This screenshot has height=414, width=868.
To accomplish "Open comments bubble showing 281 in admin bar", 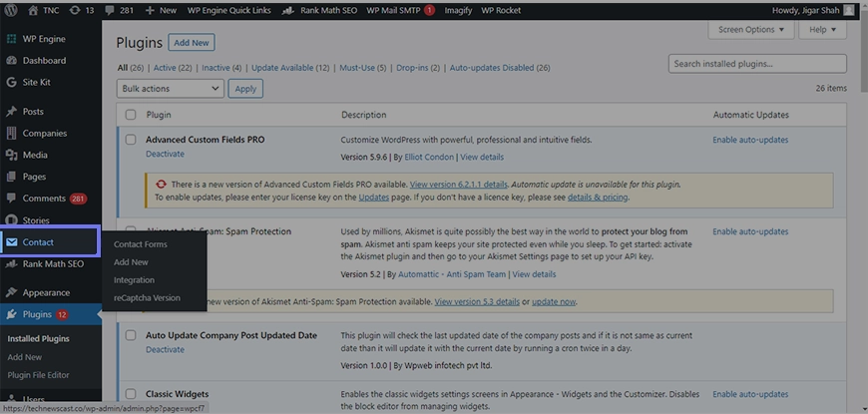I will (x=109, y=10).
